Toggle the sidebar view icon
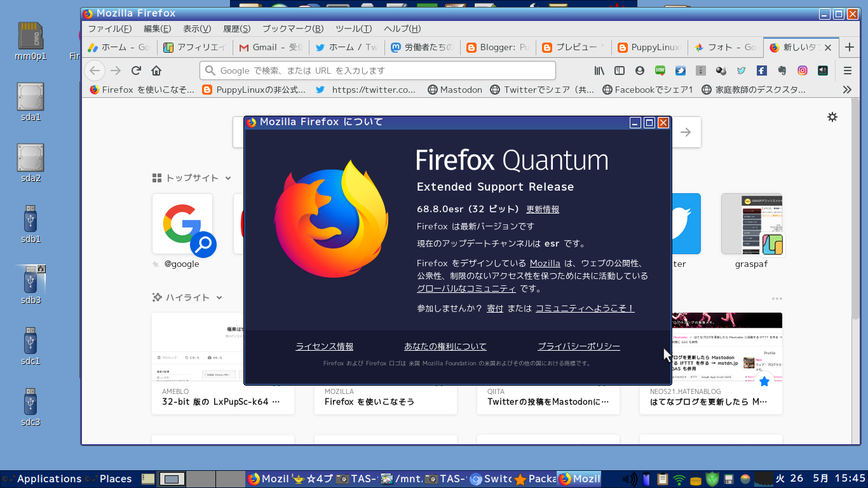 [619, 71]
